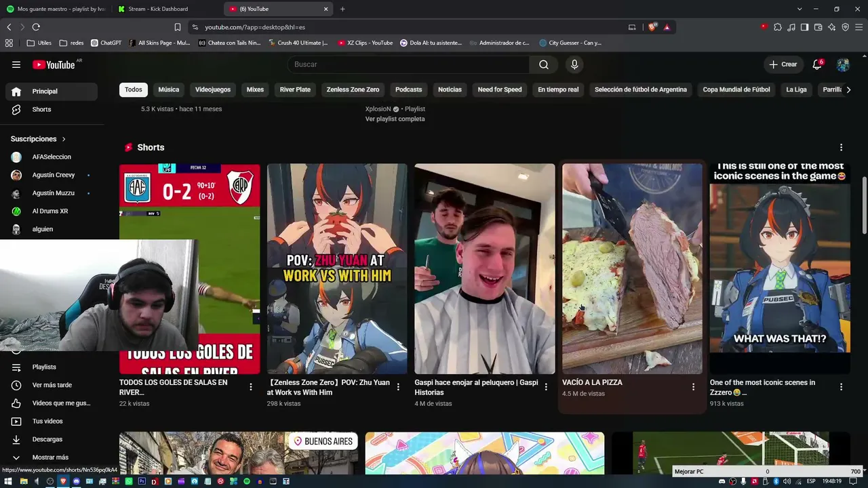Open Photoshop from the taskbar

(x=141, y=481)
